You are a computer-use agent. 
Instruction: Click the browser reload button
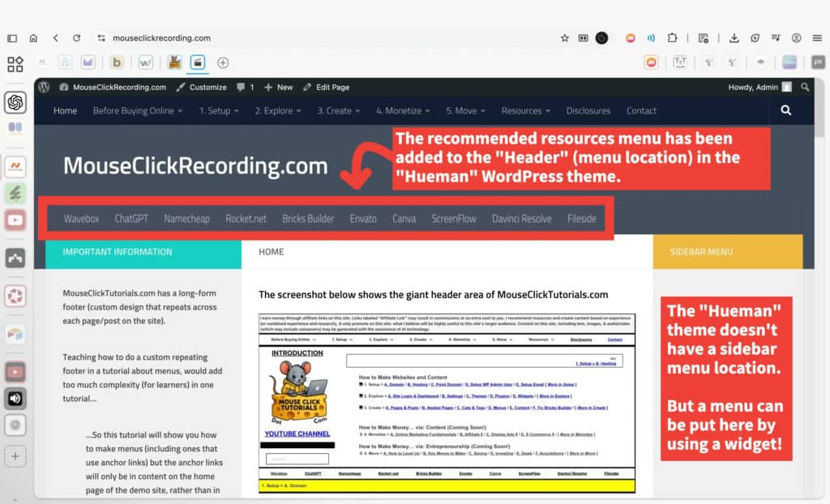76,37
